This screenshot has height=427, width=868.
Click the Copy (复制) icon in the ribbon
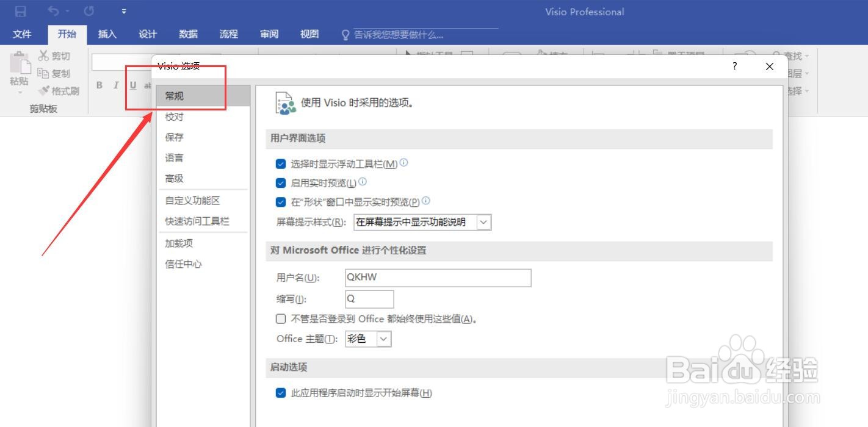click(43, 73)
